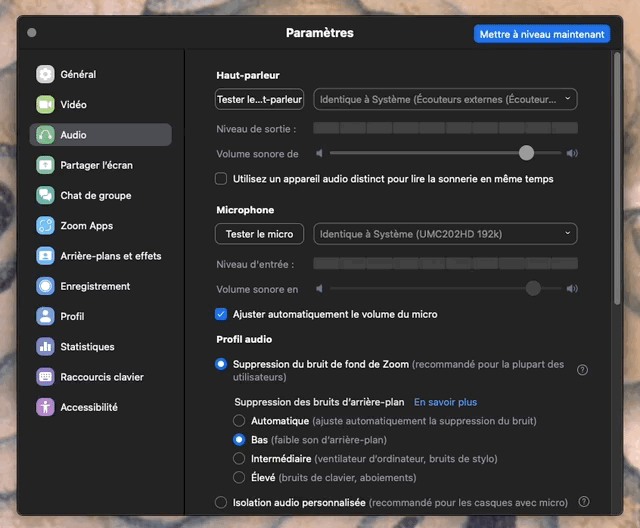The width and height of the screenshot is (640, 528).
Task: Click the speaker Volume sonore slider handle
Action: 526,154
